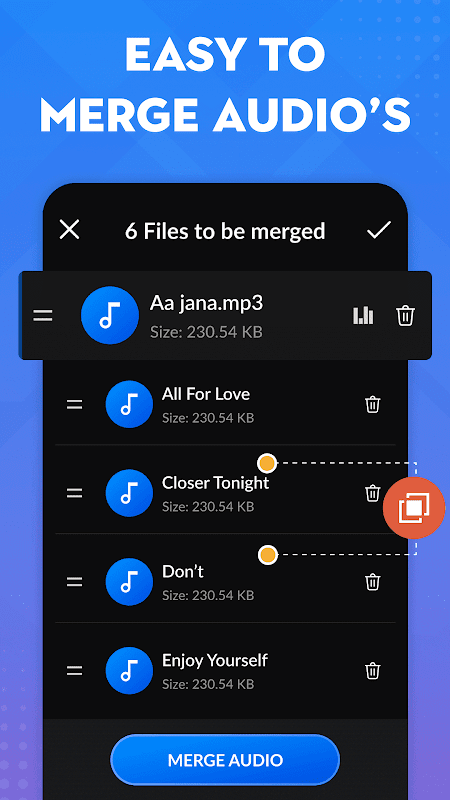Grab the reorder handle for Aa jana.mp3
This screenshot has width=450, height=800.
[43, 316]
